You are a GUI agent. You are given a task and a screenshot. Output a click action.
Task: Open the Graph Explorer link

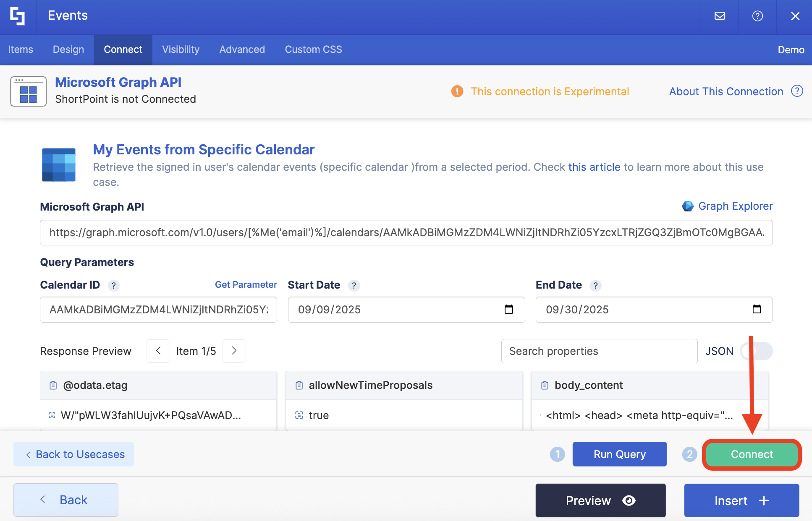tap(735, 206)
